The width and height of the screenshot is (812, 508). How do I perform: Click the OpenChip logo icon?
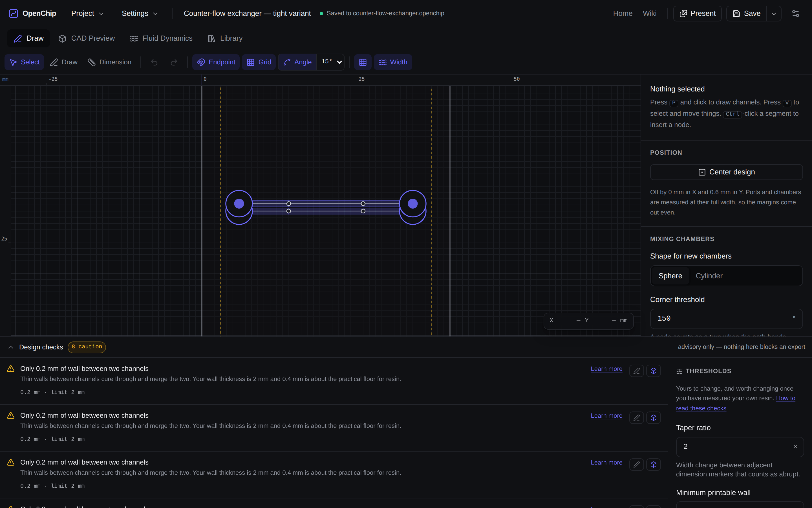coord(14,14)
